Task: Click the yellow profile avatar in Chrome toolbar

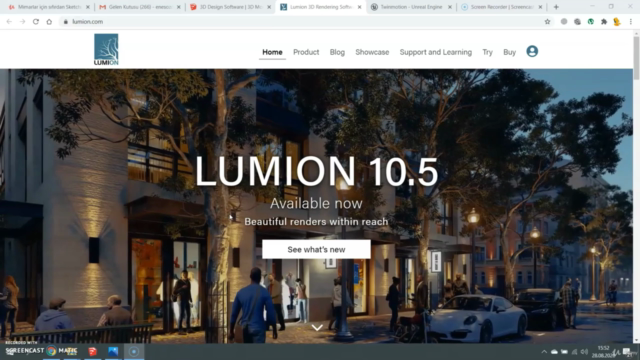Action: (617, 22)
